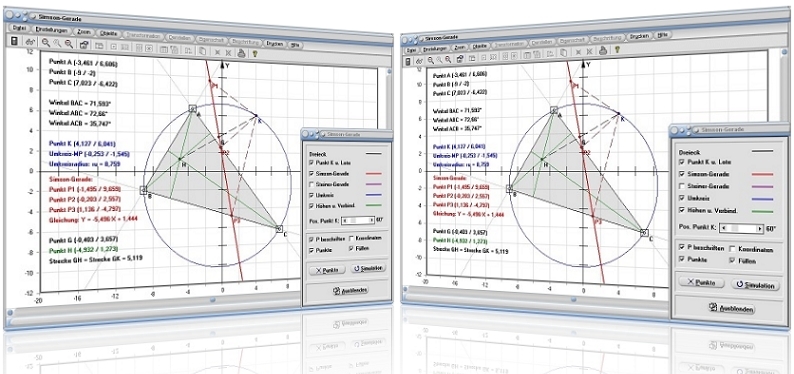794x374 pixels.
Task: Open calculator icon in left window toolbar
Action: pyautogui.click(x=15, y=41)
